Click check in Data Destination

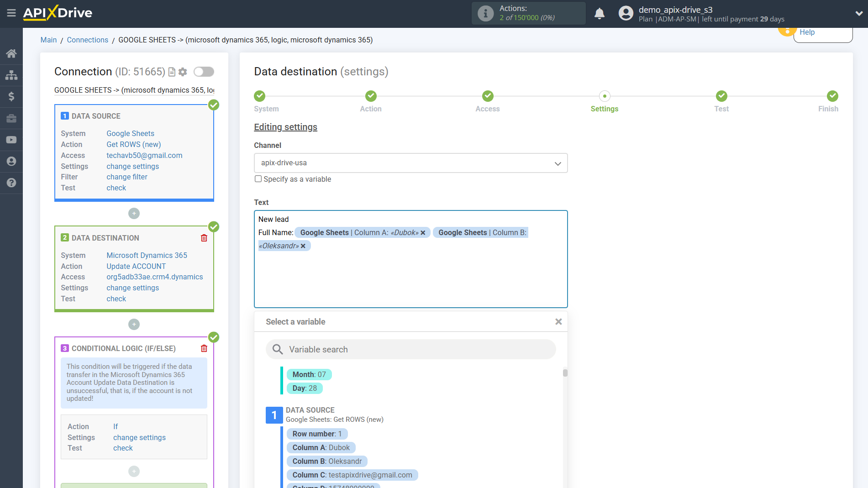click(116, 299)
